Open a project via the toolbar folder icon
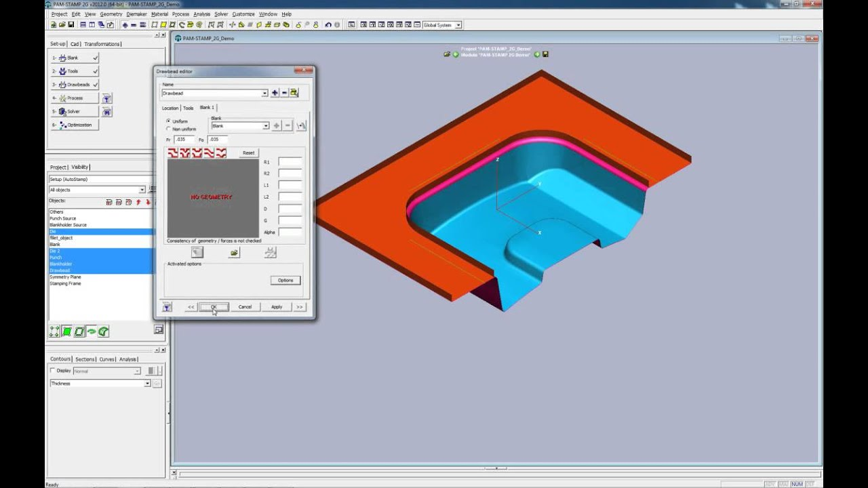 coord(62,25)
